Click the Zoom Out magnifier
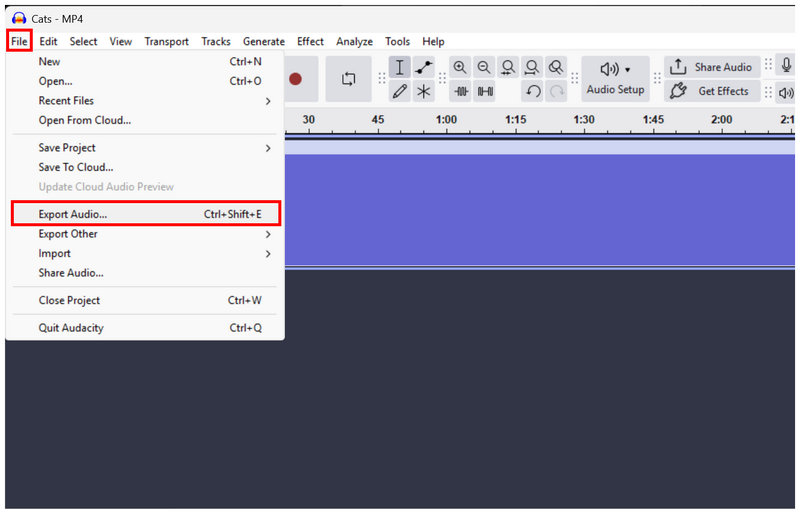The image size is (800, 514). point(484,67)
